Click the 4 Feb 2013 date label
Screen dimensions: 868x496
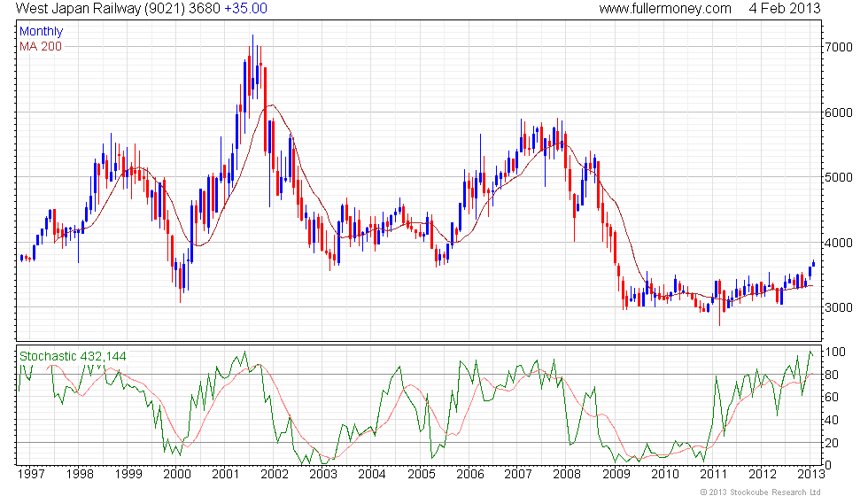tap(784, 9)
